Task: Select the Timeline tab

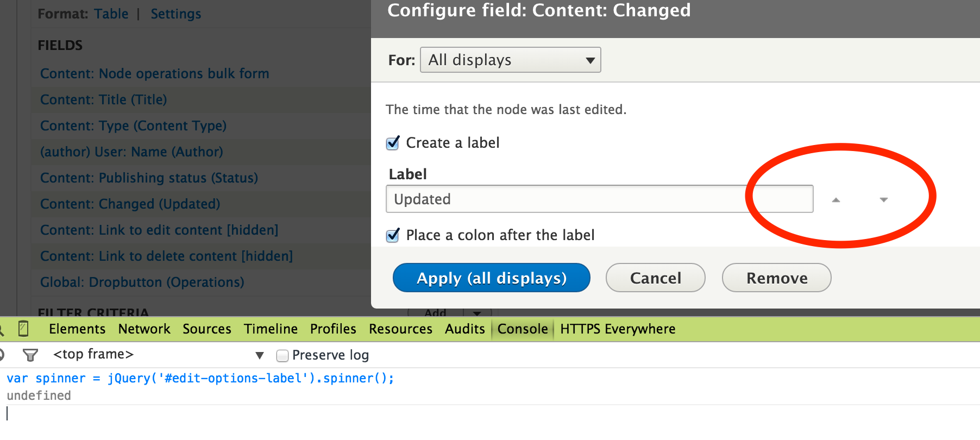Action: (x=271, y=329)
